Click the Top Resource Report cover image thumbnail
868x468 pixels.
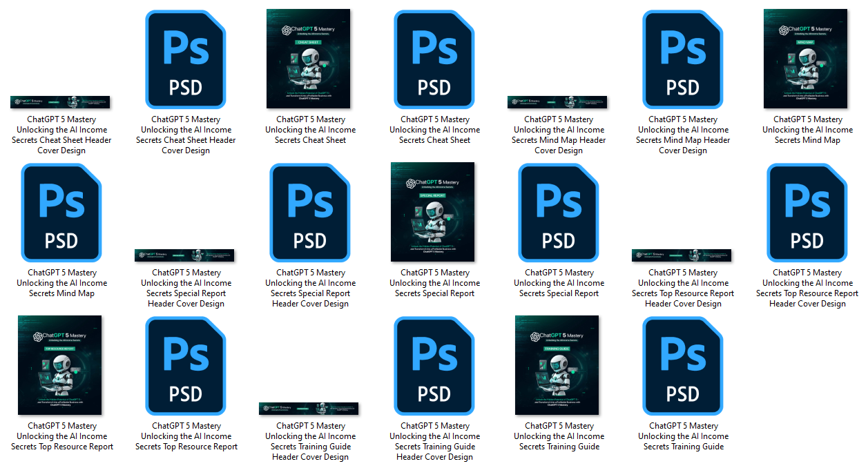click(59, 365)
